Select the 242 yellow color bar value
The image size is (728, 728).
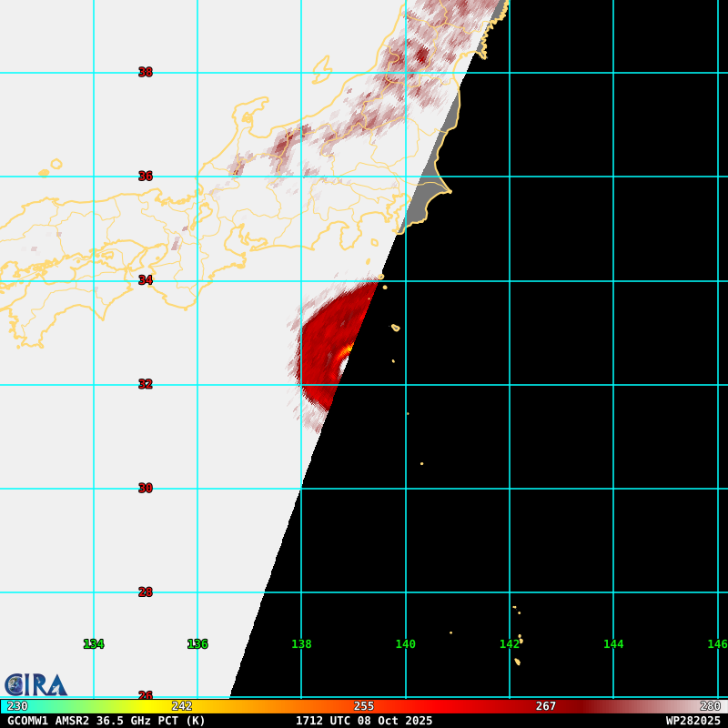click(x=182, y=706)
